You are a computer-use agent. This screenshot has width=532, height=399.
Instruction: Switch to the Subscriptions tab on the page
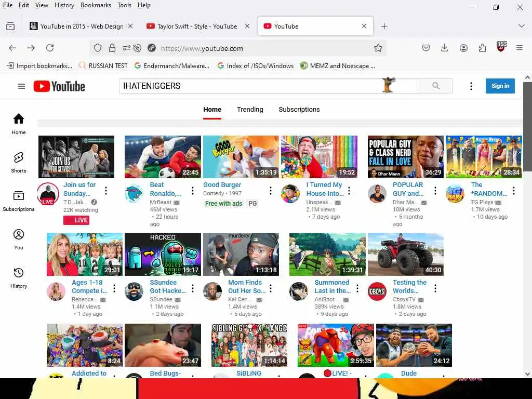click(299, 109)
